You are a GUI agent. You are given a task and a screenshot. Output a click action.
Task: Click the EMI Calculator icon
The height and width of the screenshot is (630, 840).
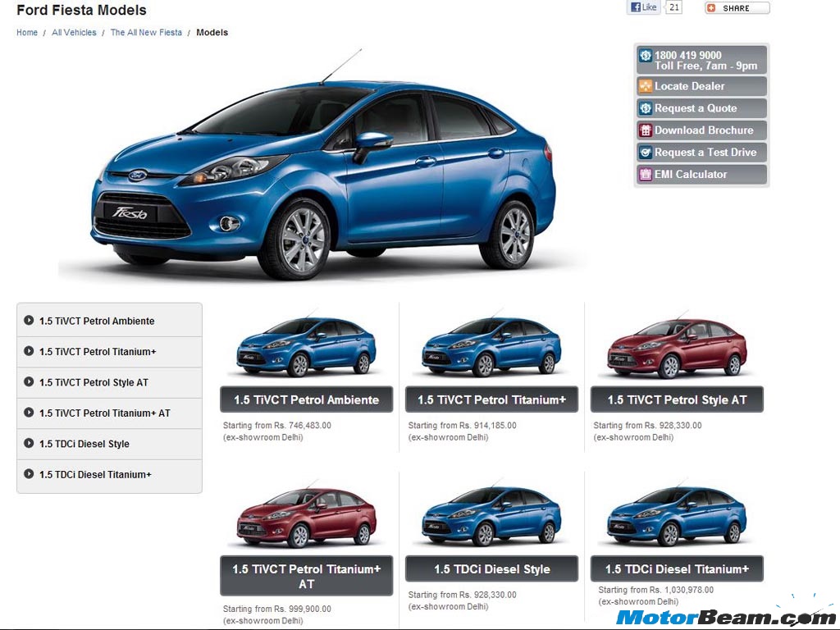[646, 174]
